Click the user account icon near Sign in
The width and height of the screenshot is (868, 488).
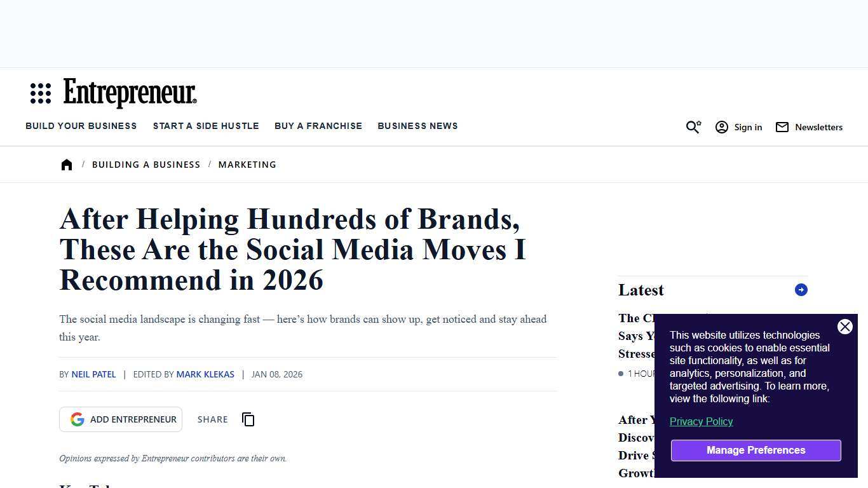point(722,127)
